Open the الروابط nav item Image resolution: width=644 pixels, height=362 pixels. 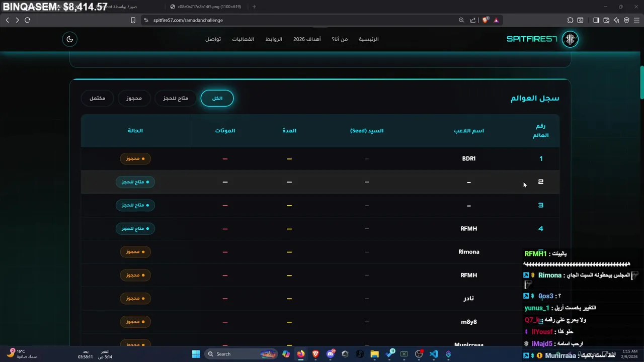274,39
